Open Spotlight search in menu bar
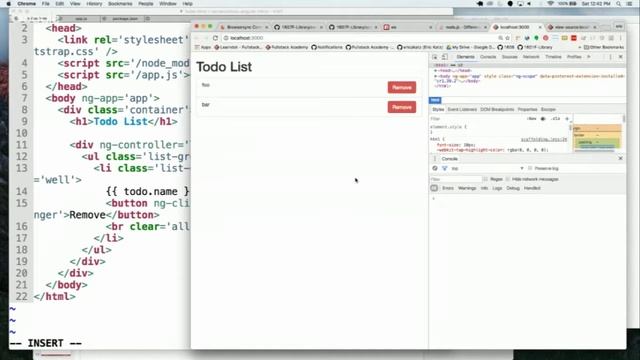The image size is (640, 360). (x=619, y=4)
